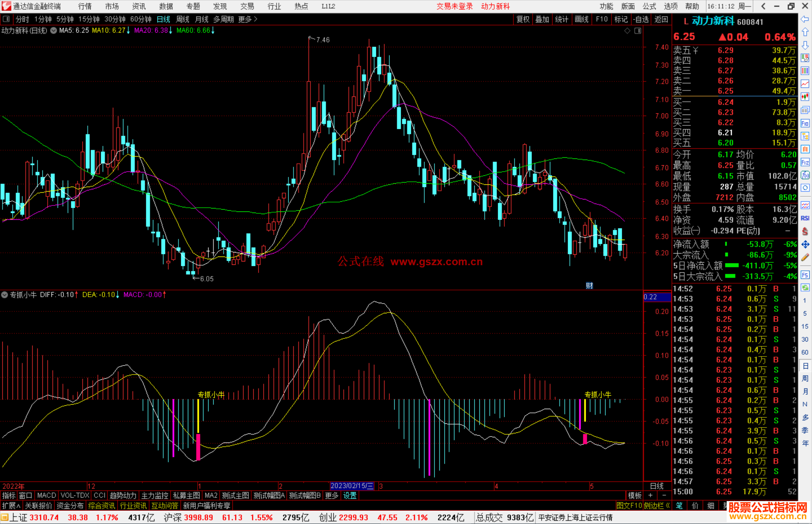Click the candlestick chart sidebar icon
812x524 pixels.
[805, 97]
